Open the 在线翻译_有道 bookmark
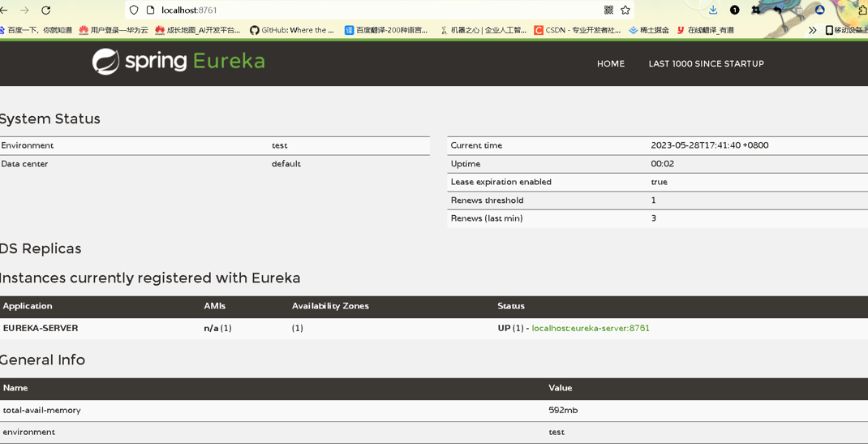Image resolution: width=868 pixels, height=444 pixels. click(x=705, y=30)
